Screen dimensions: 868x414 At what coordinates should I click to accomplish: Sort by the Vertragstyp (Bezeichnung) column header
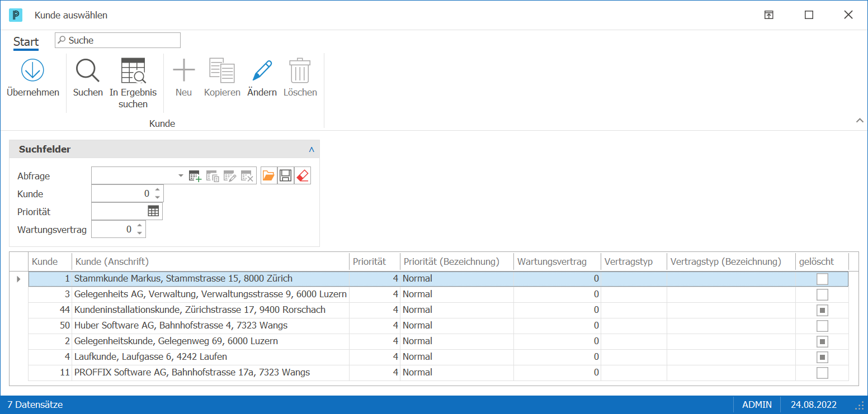click(x=732, y=261)
